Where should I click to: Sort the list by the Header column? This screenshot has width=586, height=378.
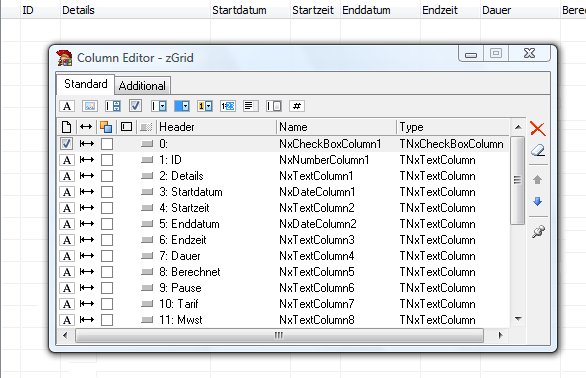[216, 127]
